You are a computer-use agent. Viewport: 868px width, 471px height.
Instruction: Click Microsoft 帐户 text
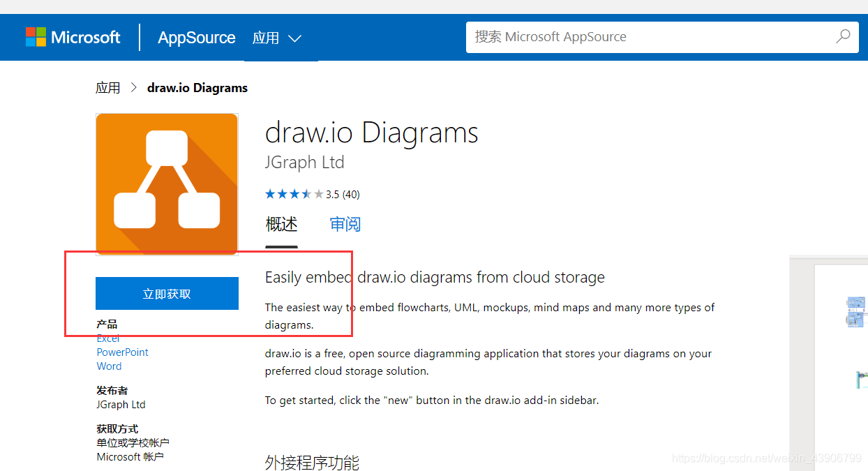[130, 457]
